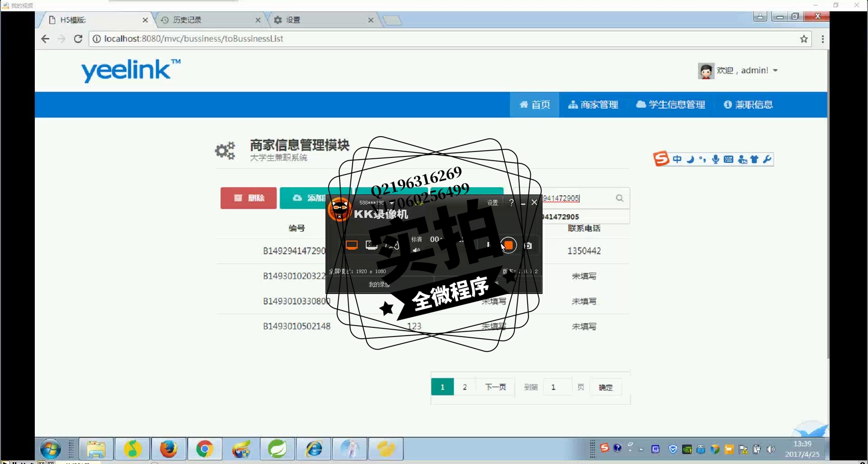Open the 兼职信息 navigation item
Image resolution: width=868 pixels, height=464 pixels.
[748, 104]
